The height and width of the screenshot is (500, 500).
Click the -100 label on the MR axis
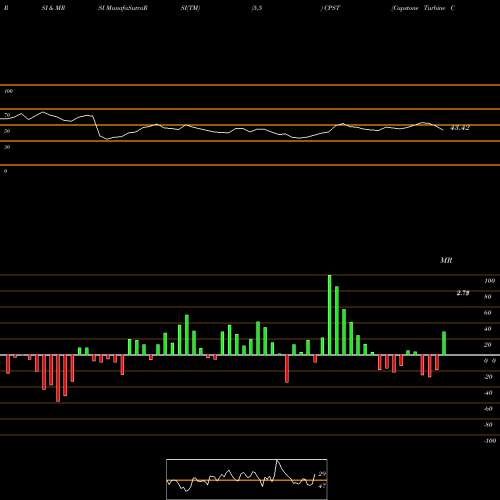pos(489,441)
